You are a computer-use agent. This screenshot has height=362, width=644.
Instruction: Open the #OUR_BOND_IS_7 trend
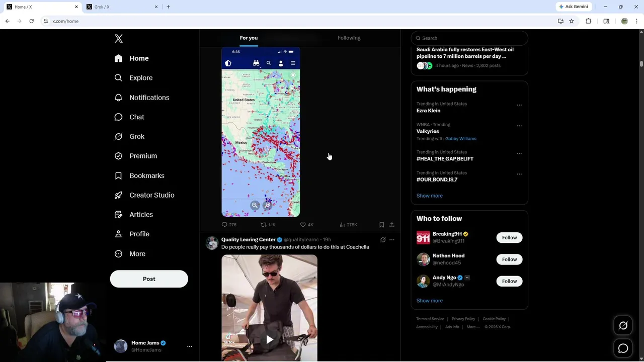pyautogui.click(x=437, y=179)
